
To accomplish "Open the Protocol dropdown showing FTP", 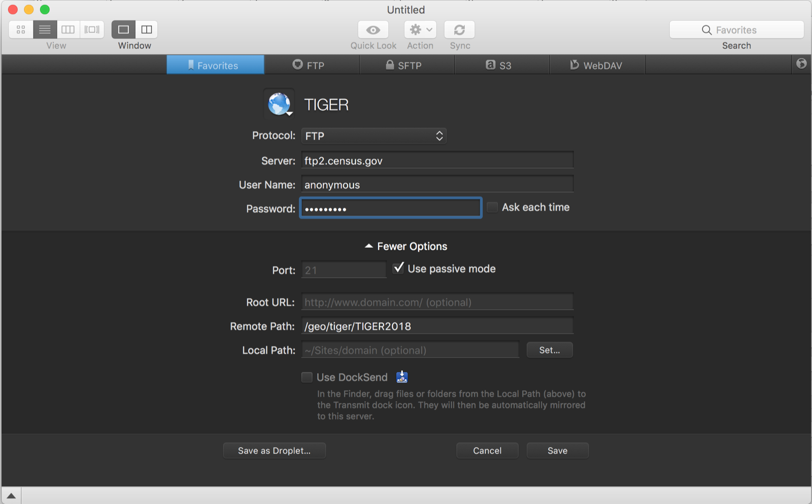I will [x=374, y=136].
